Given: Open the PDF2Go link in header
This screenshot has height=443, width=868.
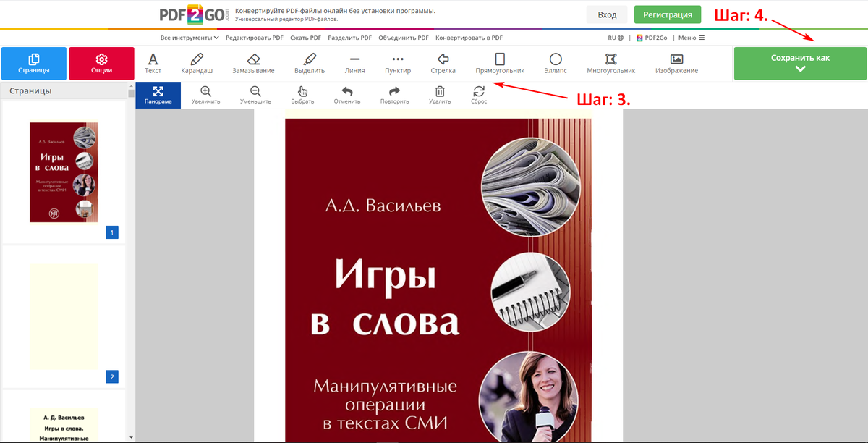Looking at the screenshot, I should [651, 38].
